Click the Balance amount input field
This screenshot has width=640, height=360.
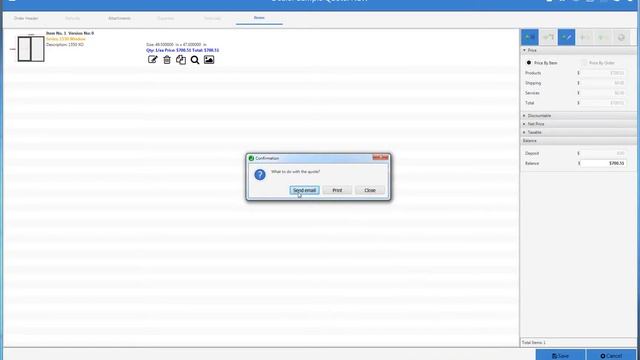tap(603, 163)
